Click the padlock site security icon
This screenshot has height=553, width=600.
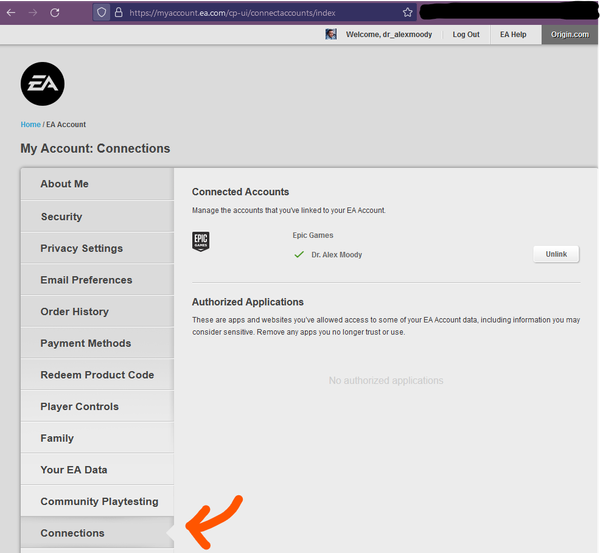(x=119, y=13)
